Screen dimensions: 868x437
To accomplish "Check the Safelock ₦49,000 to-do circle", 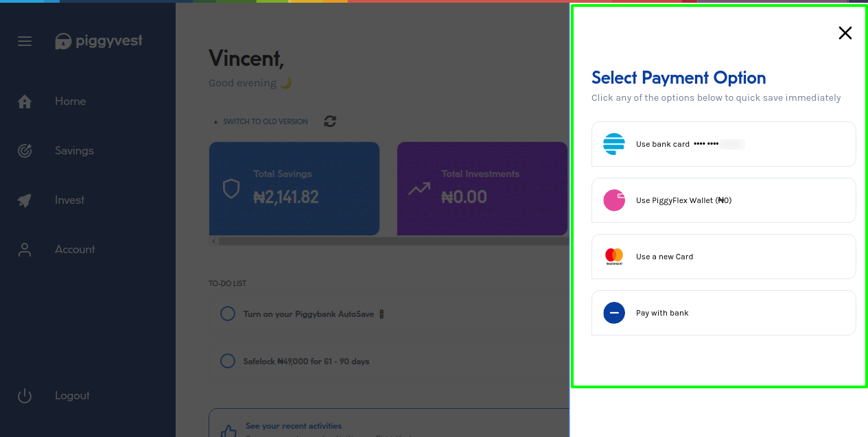I will (227, 361).
